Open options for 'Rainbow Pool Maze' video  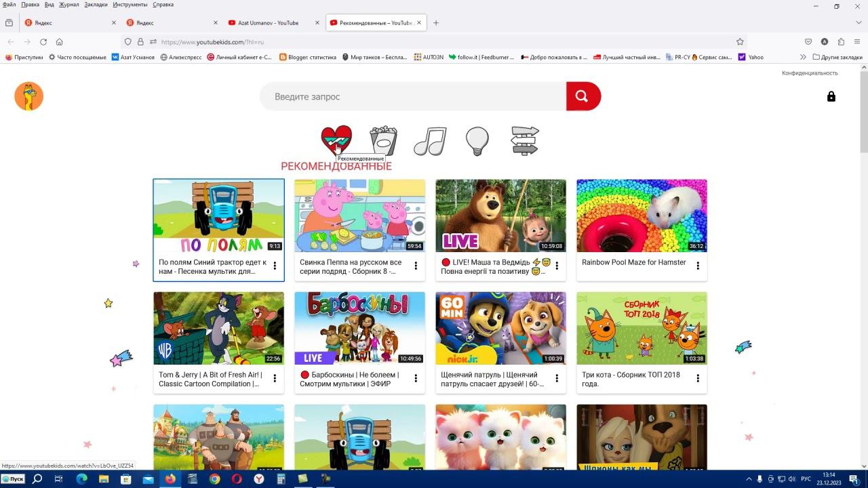coord(698,266)
